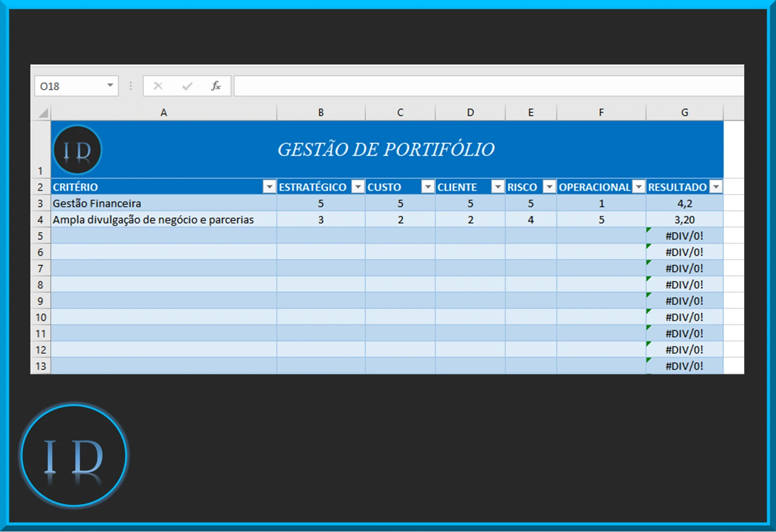The height and width of the screenshot is (532, 776).
Task: Click the ID logo in cell A1
Action: (77, 149)
